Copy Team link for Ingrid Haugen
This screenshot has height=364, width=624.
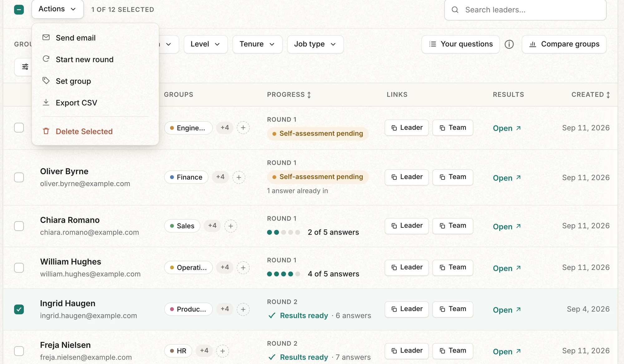[x=453, y=309]
